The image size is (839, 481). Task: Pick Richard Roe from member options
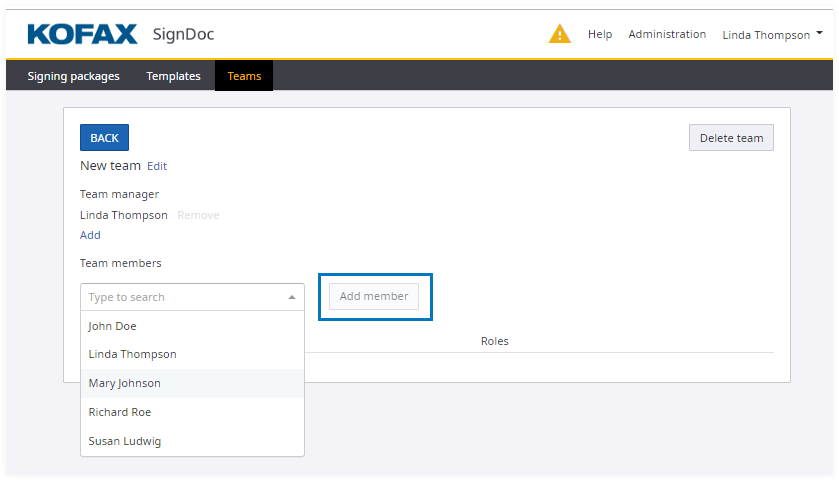pos(120,412)
